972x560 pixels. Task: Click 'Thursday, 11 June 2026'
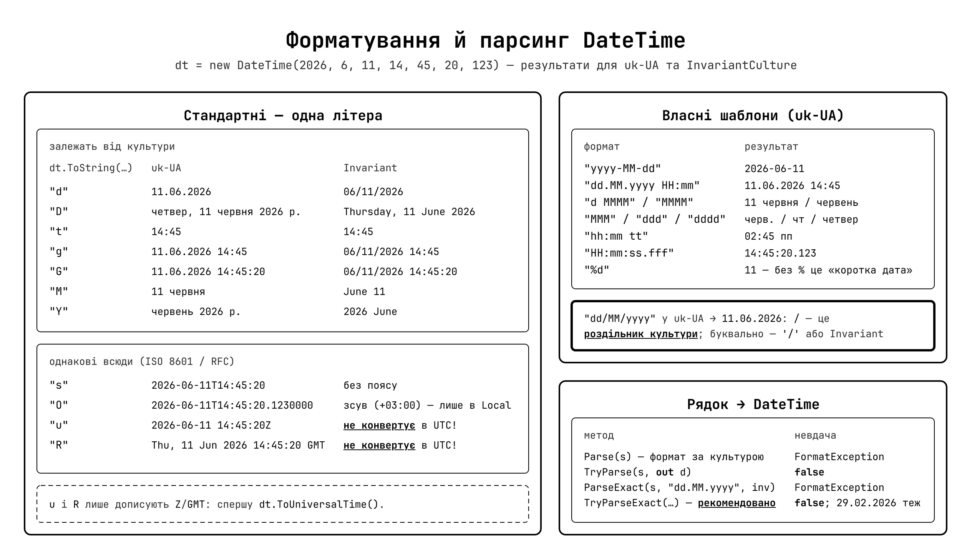pos(409,212)
